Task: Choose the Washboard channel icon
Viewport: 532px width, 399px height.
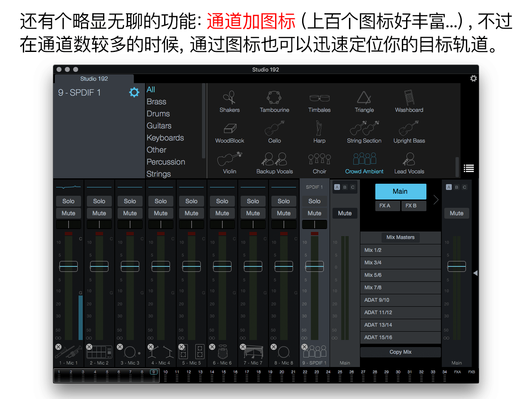Action: tap(409, 102)
